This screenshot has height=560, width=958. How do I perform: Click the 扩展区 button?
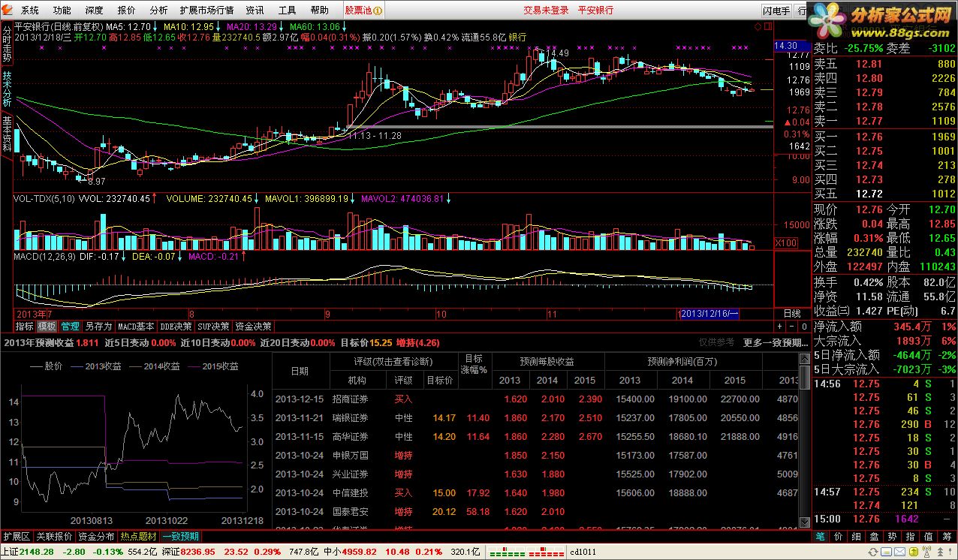tap(17, 536)
